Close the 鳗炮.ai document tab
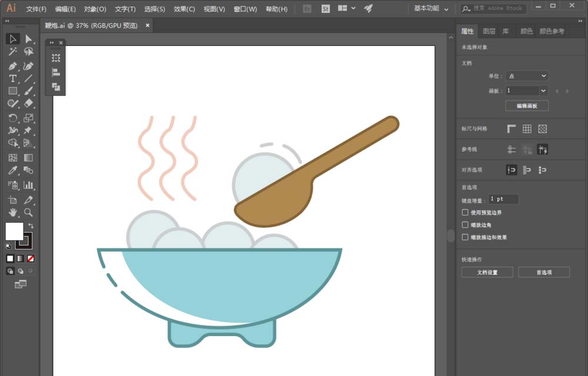 (148, 25)
